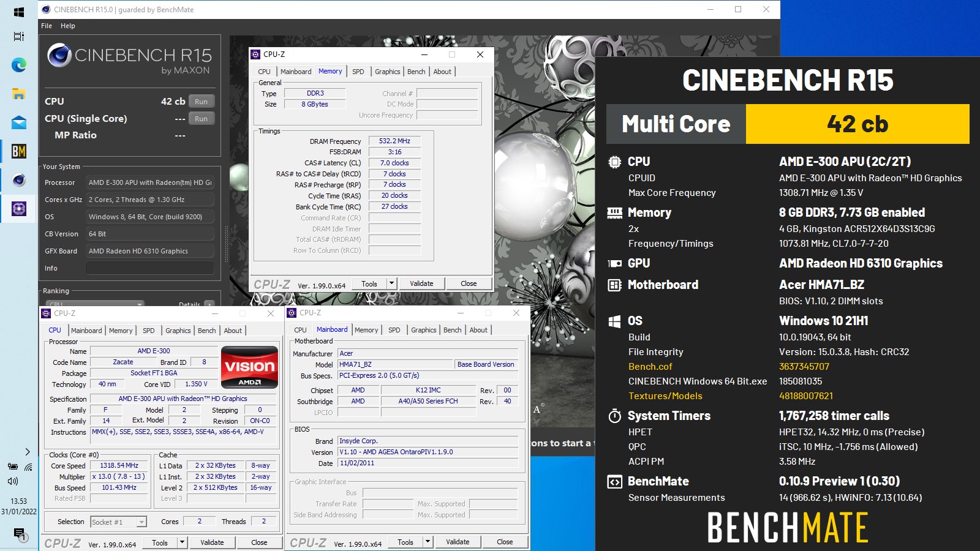The width and height of the screenshot is (980, 551).
Task: Click the 42 cb multi core score
Action: [x=857, y=124]
